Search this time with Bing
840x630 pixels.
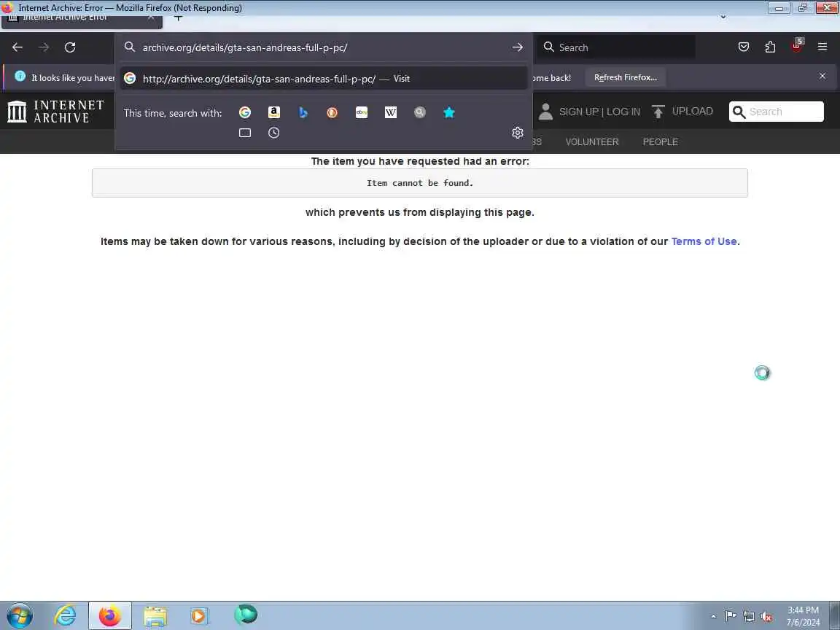coord(303,112)
